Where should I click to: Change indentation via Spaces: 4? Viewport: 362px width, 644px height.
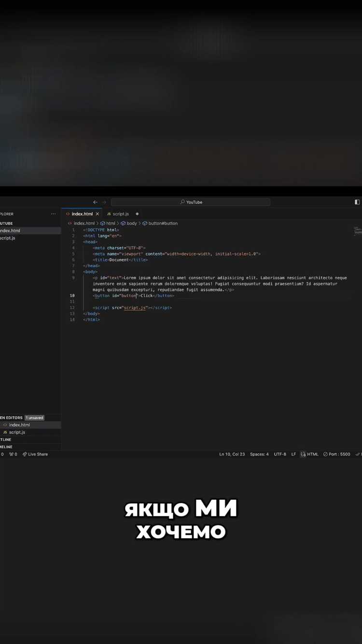click(x=259, y=454)
